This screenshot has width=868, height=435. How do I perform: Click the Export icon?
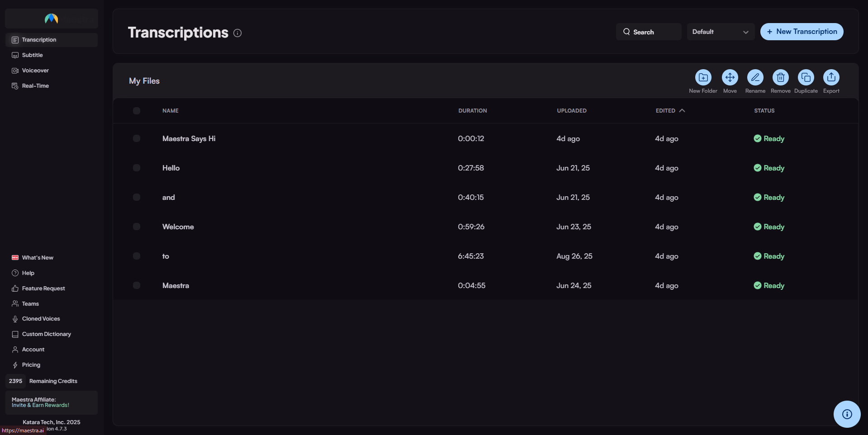831,77
